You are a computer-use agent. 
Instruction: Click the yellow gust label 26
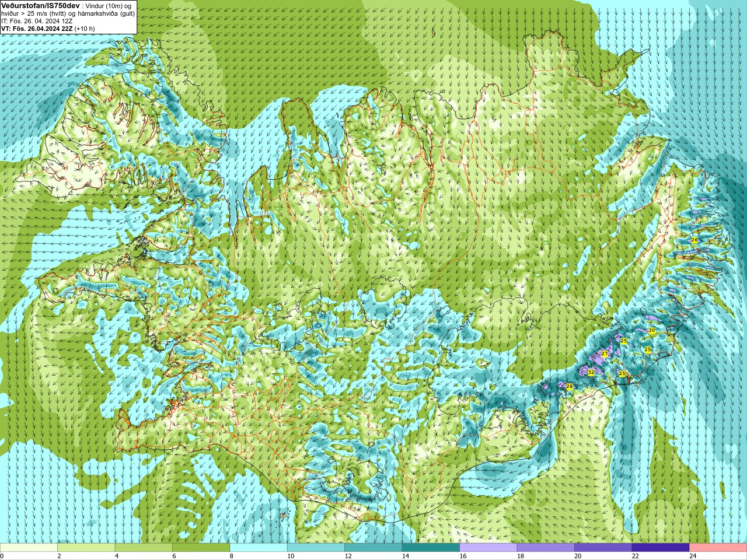coord(694,240)
